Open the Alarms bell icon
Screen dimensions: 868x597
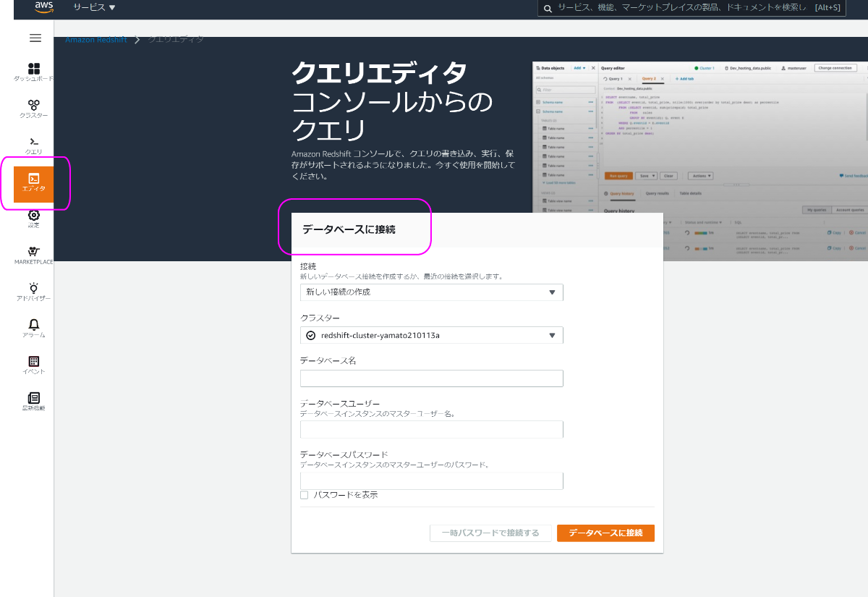pyautogui.click(x=33, y=329)
